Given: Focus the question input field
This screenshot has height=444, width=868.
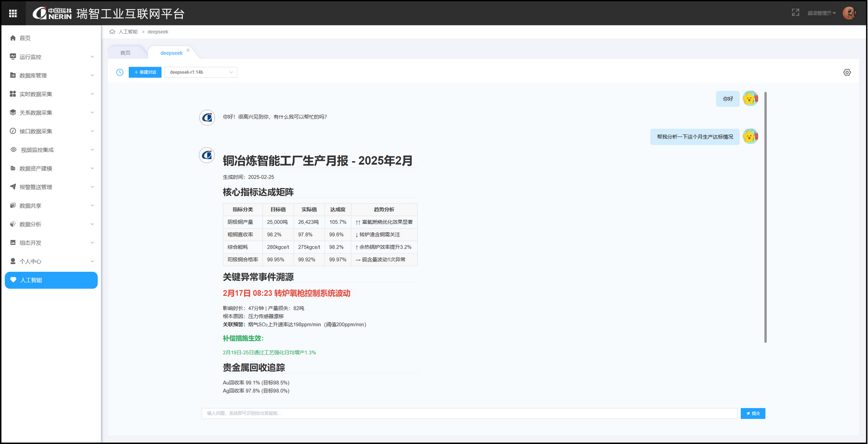Looking at the screenshot, I should [469, 414].
